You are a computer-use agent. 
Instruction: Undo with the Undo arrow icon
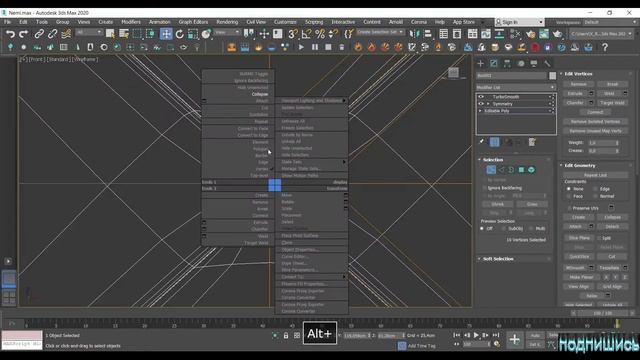pos(11,34)
